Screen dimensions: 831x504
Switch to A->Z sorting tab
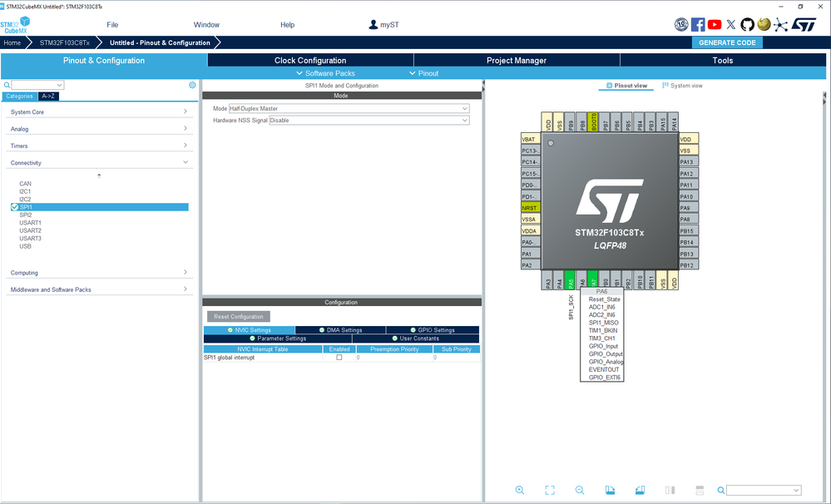[x=48, y=96]
